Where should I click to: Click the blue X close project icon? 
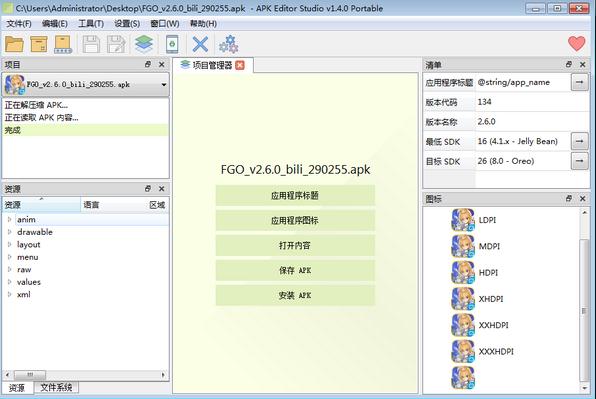pyautogui.click(x=200, y=44)
